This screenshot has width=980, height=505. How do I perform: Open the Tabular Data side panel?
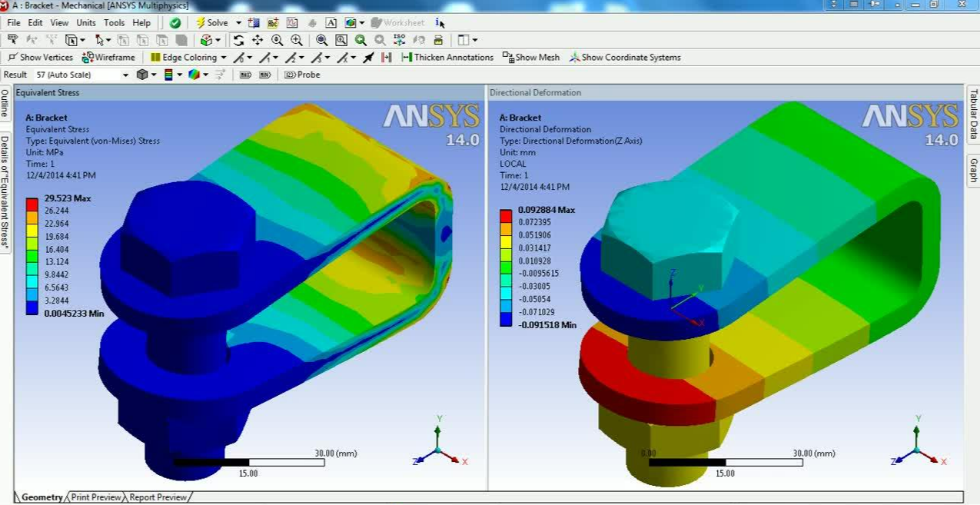(973, 114)
